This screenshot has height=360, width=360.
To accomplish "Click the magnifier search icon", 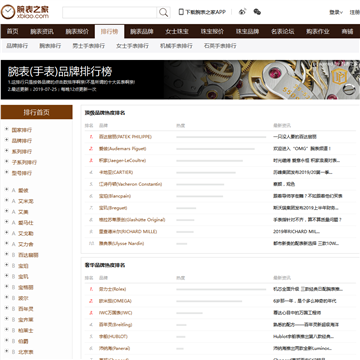I will (163, 13).
